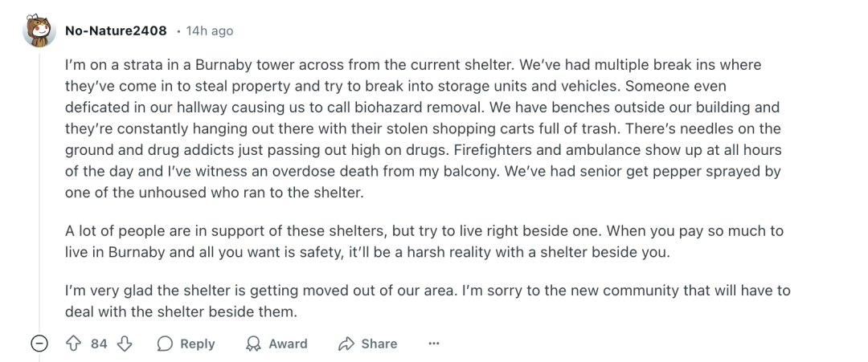This screenshot has width=868, height=362.
Task: Click the paragraph starting "I'm very glad"
Action: coord(428,301)
